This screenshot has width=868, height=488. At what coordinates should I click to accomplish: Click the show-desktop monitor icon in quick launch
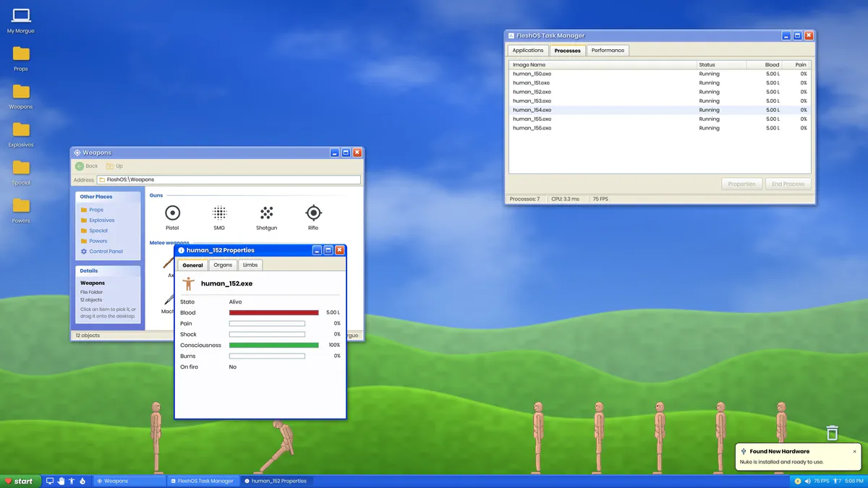[x=50, y=481]
